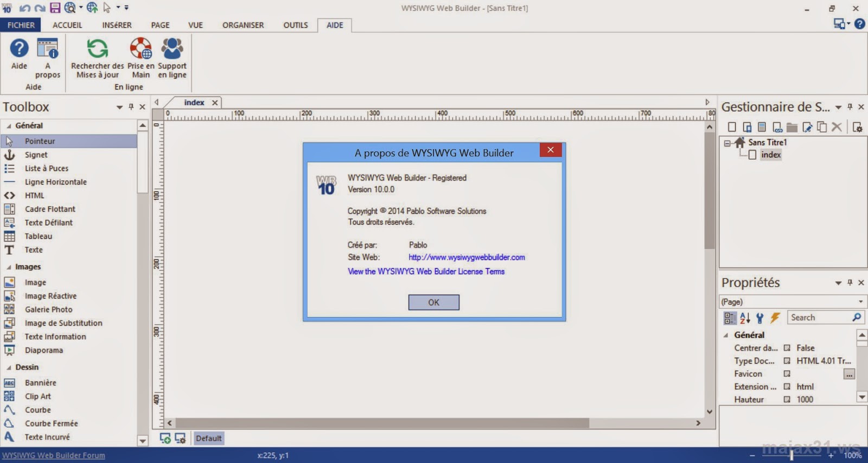Select the Diaporama tool

click(x=69, y=350)
